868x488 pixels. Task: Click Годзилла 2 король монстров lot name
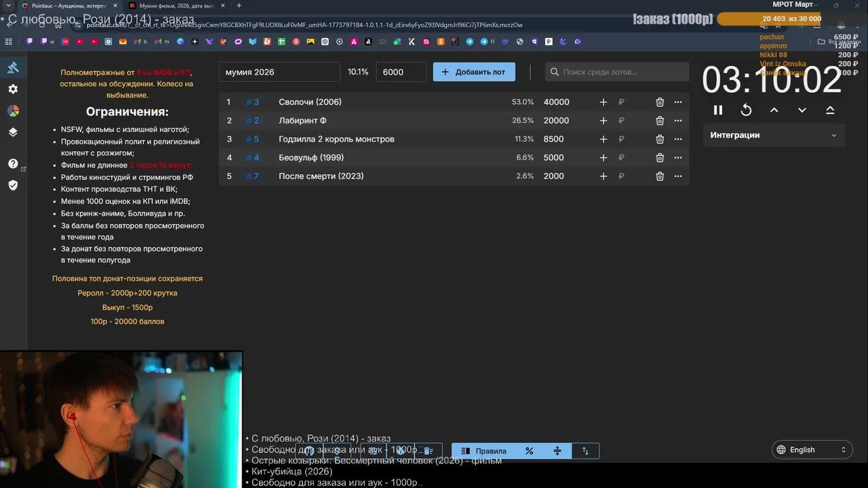(x=336, y=139)
